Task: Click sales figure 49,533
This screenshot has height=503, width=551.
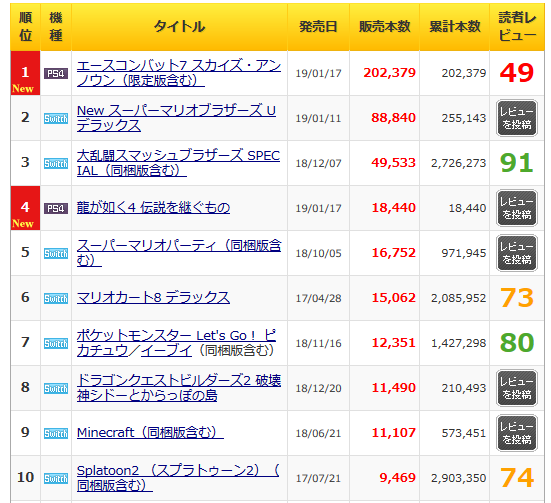Action: [393, 163]
